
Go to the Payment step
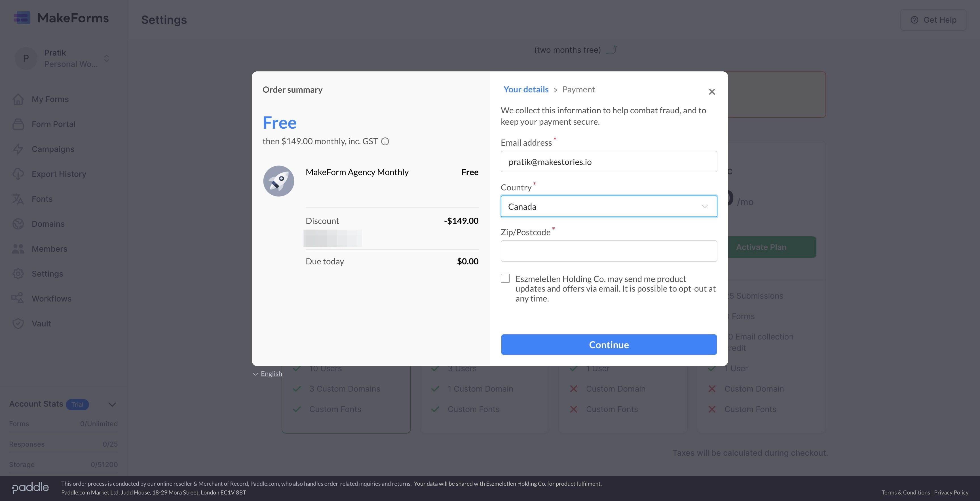(x=578, y=89)
